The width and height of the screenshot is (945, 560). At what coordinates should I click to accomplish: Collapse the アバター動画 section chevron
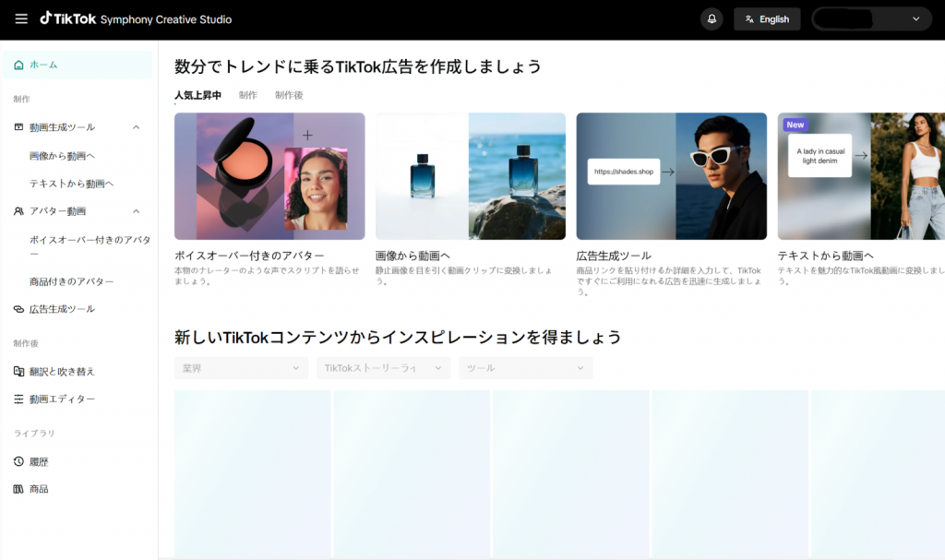[x=137, y=211]
